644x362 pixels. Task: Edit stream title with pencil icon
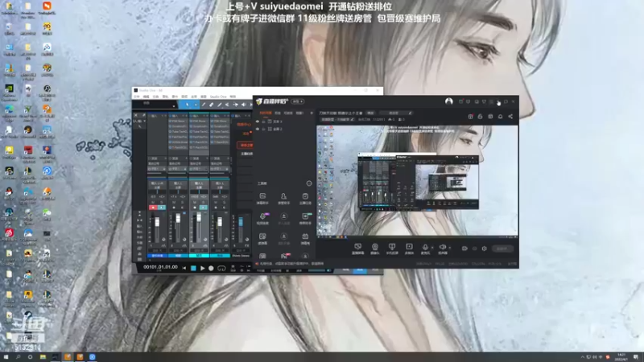[x=410, y=113]
